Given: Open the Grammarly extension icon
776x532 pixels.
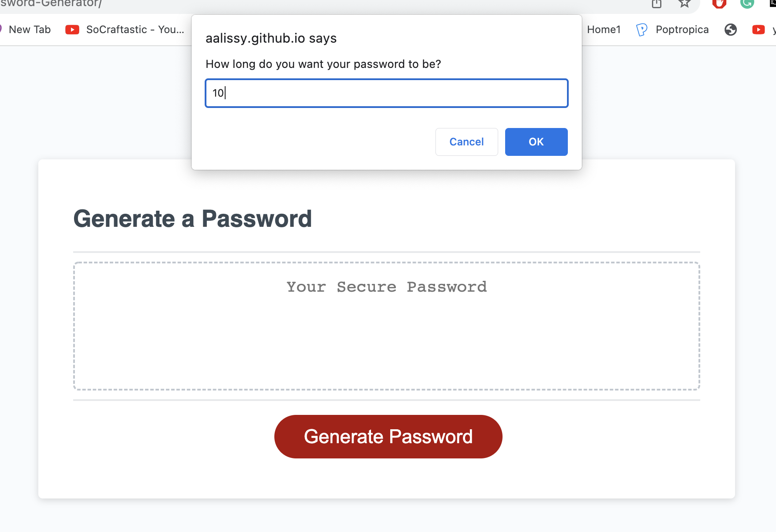Looking at the screenshot, I should coord(747,4).
